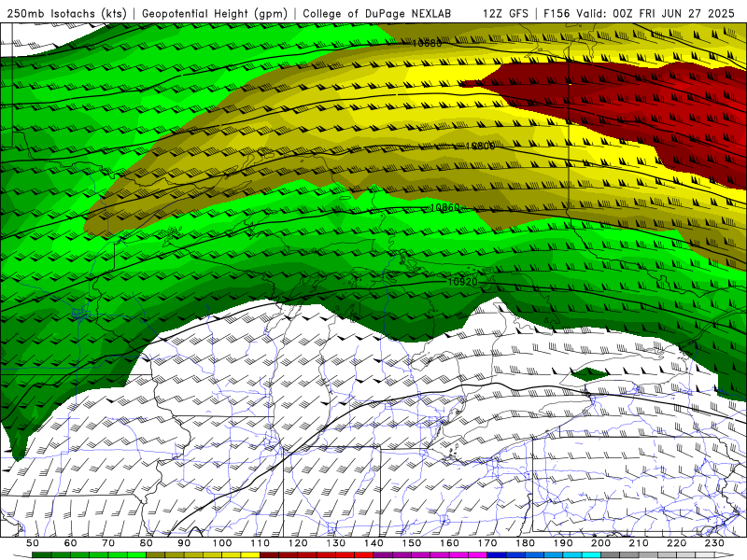Click the 70 value on the color scale
This screenshot has height=560, width=747.
[x=108, y=543]
